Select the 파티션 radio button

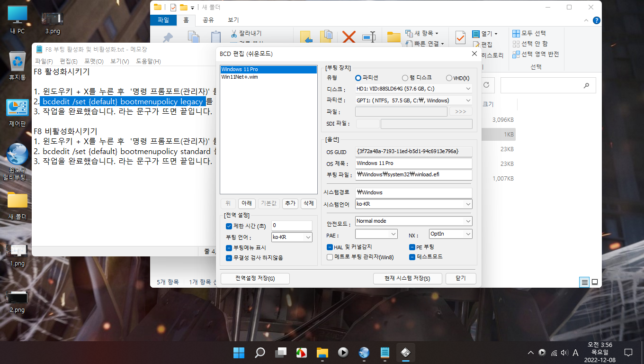[x=358, y=78]
